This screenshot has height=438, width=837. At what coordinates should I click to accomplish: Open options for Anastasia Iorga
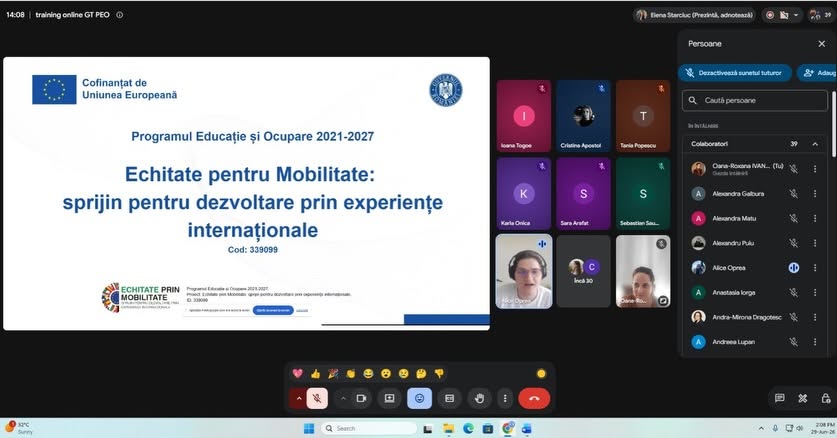click(815, 292)
